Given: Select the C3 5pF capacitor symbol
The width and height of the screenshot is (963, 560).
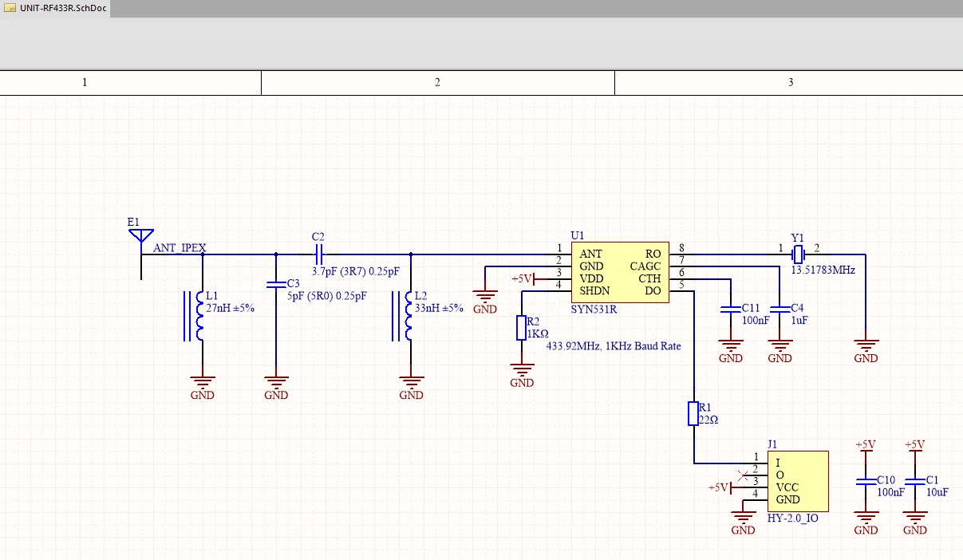Looking at the screenshot, I should 276,283.
